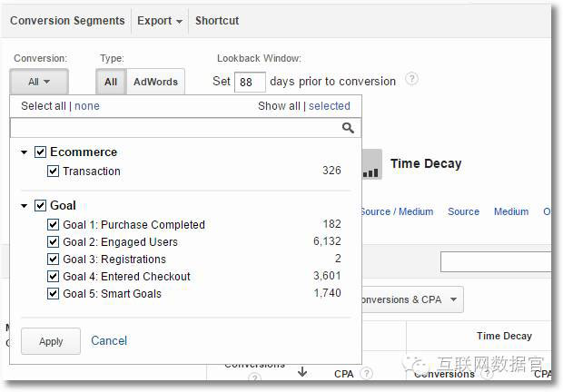Uncheck the Ecommerce checkbox

[x=40, y=152]
